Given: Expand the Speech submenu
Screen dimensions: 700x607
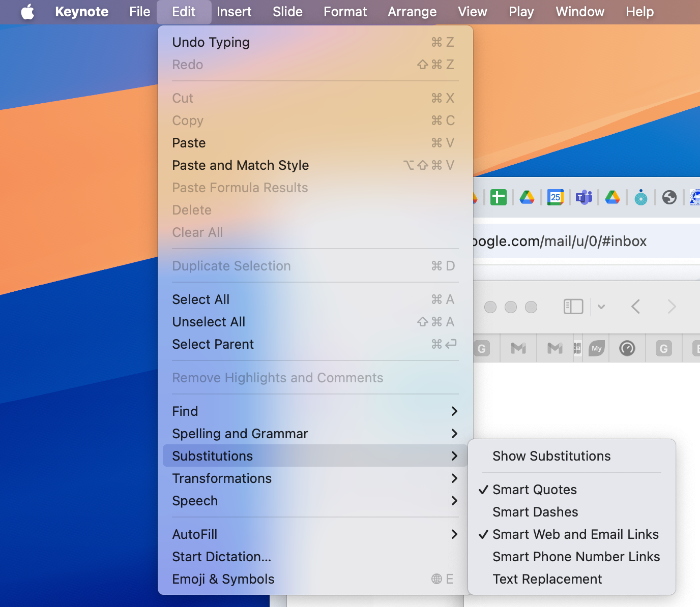Looking at the screenshot, I should [x=315, y=501].
